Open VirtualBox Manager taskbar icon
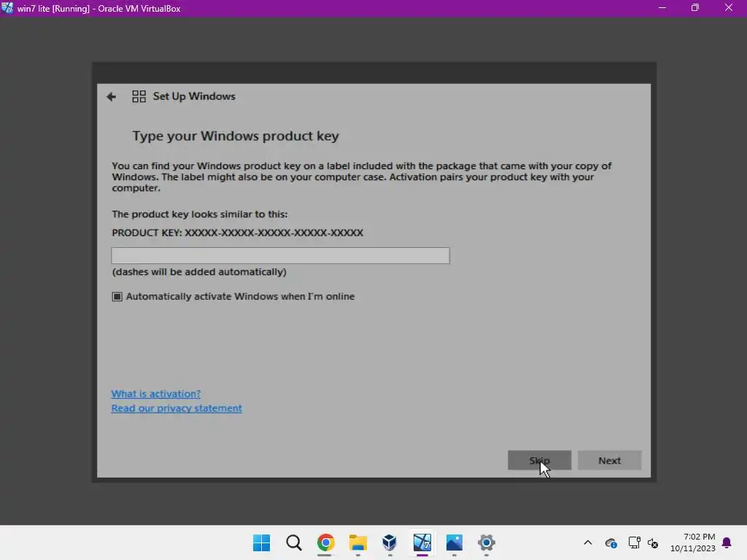Screen dimensions: 747x560 [390, 542]
